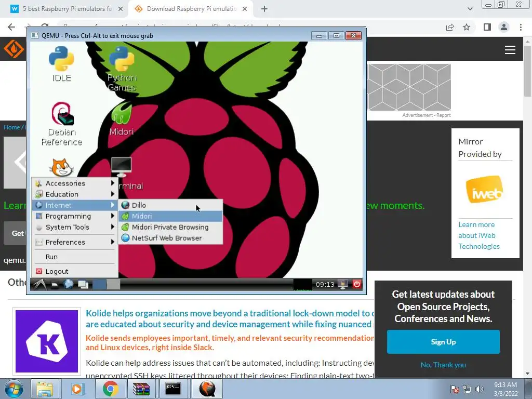Open Chrome tab search dropdown arrow
The height and width of the screenshot is (399, 532).
[x=470, y=9]
